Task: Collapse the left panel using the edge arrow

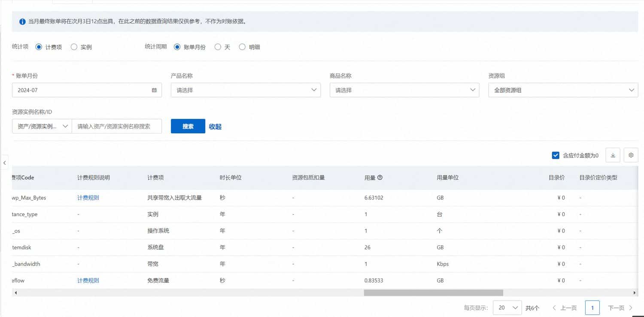Action: (x=4, y=163)
